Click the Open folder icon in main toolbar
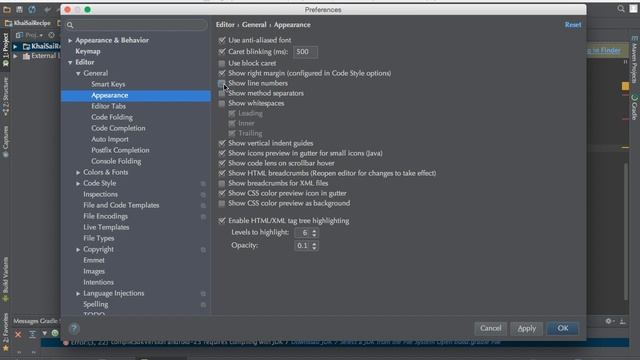The height and width of the screenshot is (360, 640). [7, 9]
